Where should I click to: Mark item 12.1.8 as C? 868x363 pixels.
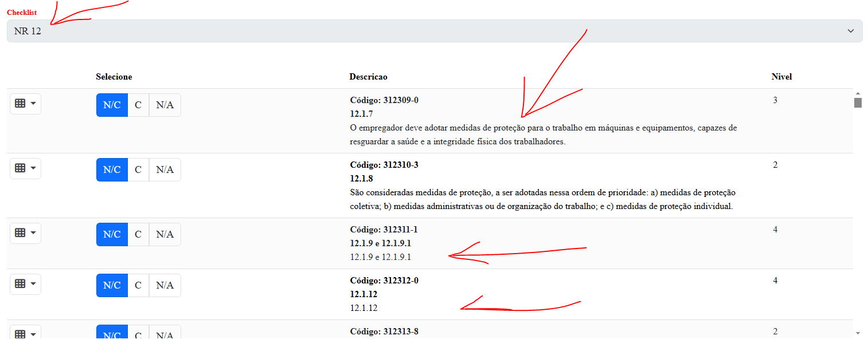(138, 169)
